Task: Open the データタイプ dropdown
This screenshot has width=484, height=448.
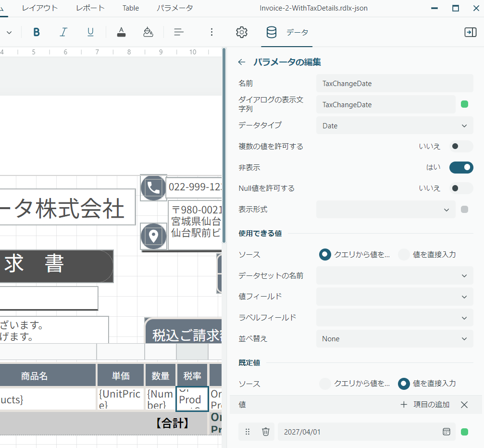Action: pos(395,125)
